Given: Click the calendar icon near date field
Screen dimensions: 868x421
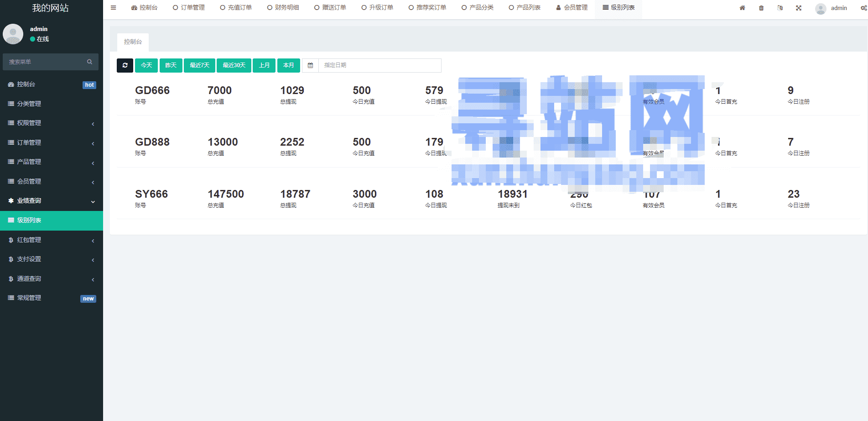Looking at the screenshot, I should tap(310, 65).
